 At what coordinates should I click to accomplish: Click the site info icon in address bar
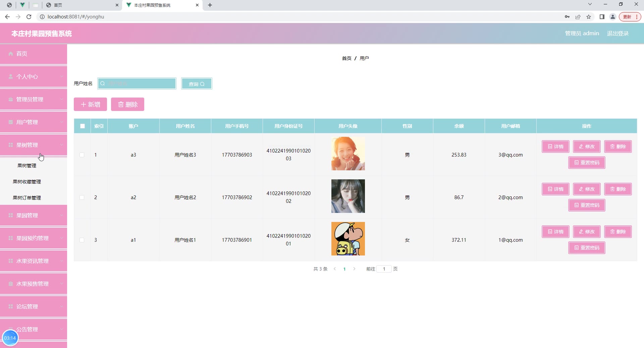point(42,17)
